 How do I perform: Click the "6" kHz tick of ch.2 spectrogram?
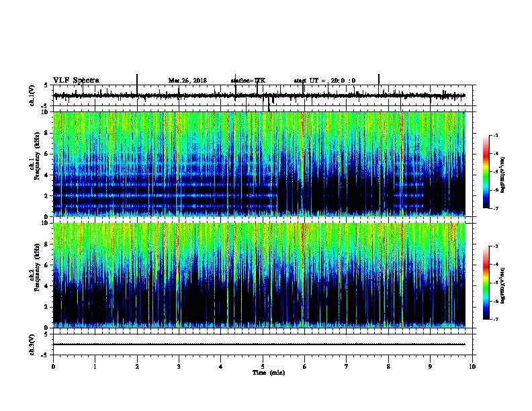[46, 265]
